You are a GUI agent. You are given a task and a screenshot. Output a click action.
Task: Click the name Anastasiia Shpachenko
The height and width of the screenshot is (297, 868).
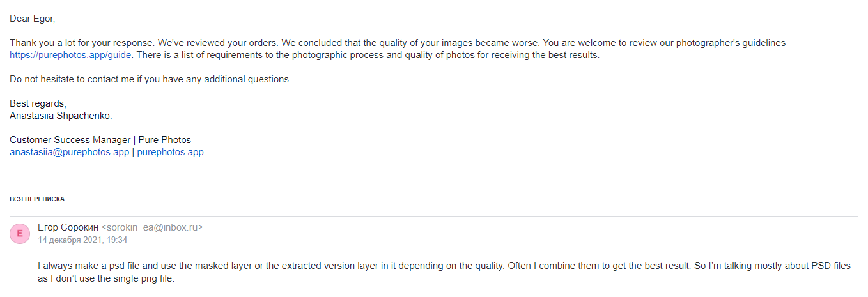(x=61, y=116)
